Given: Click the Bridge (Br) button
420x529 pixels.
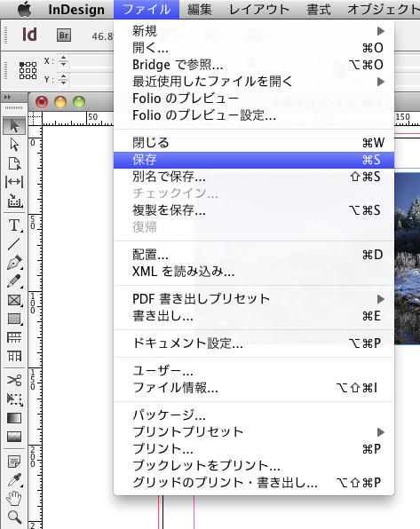Looking at the screenshot, I should tap(64, 36).
